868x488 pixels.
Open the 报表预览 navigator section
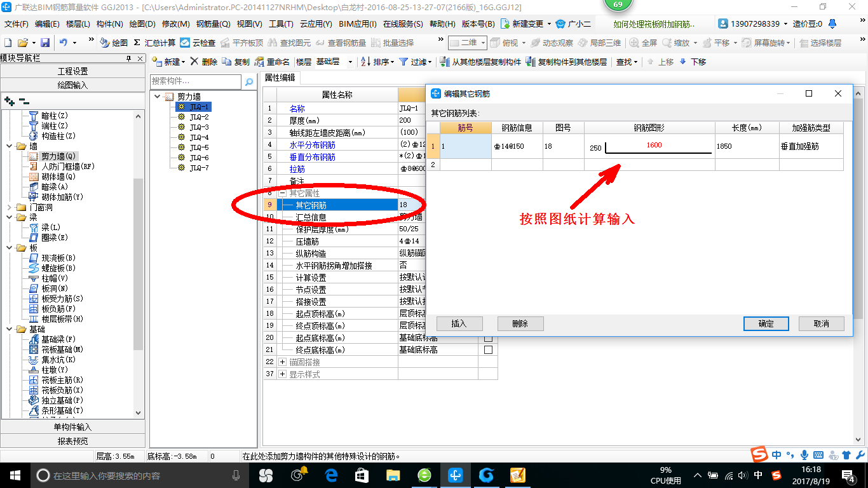73,441
